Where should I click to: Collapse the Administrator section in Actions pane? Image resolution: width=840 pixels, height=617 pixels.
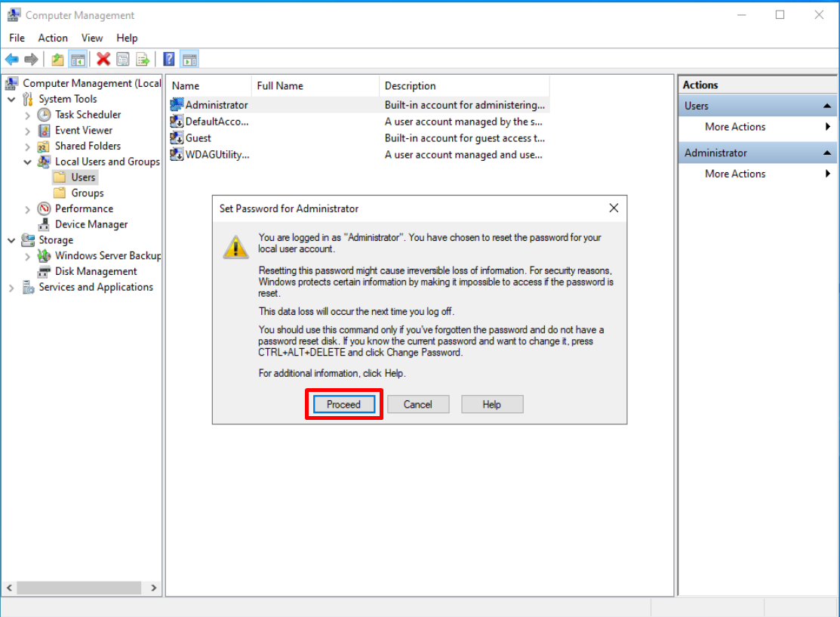coord(827,153)
